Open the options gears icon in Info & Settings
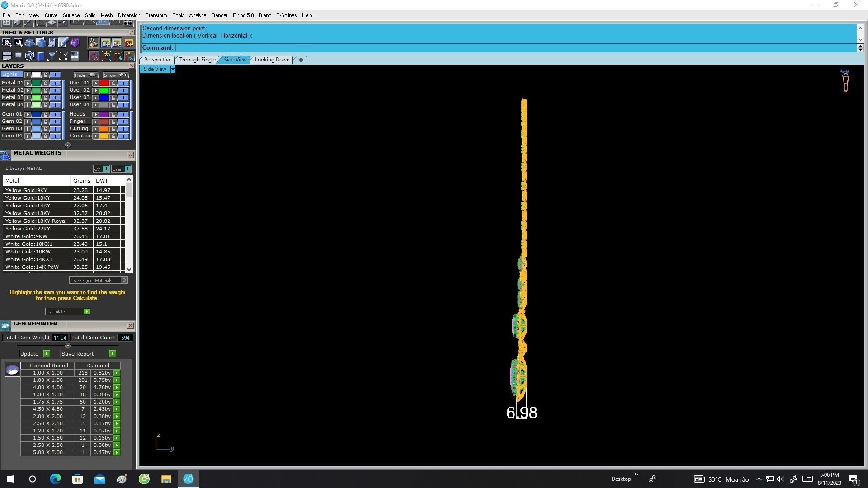The height and width of the screenshot is (488, 868). (7, 42)
